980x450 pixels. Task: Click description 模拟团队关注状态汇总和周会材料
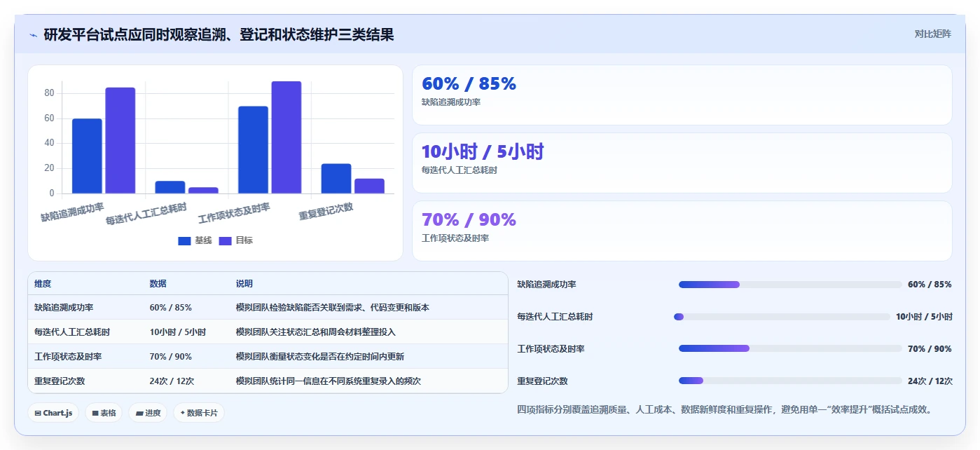pos(316,332)
